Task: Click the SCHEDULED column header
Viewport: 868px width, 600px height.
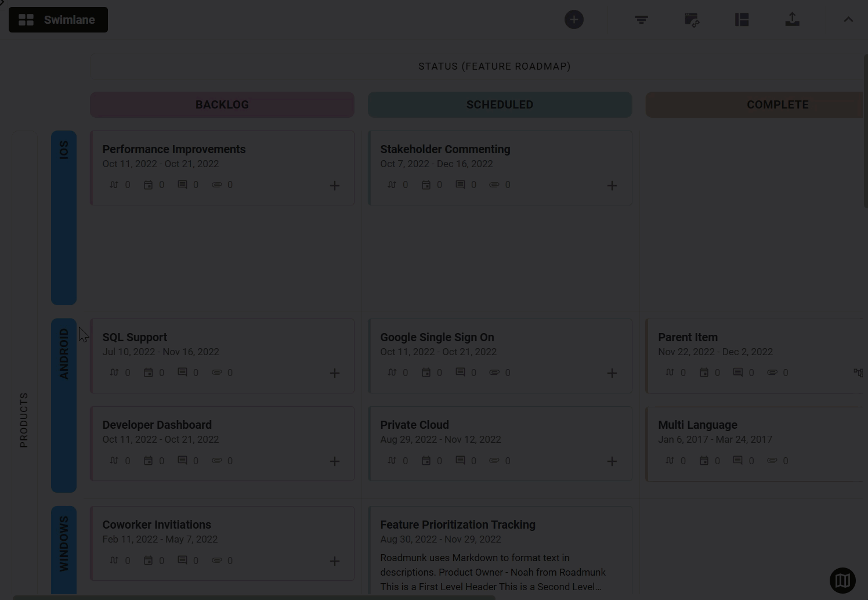Action: [500, 104]
